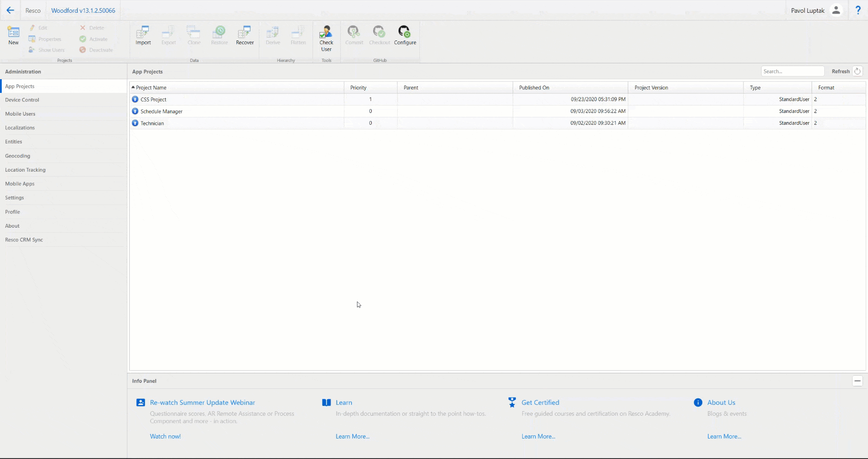Open the user account avatar icon

(836, 10)
